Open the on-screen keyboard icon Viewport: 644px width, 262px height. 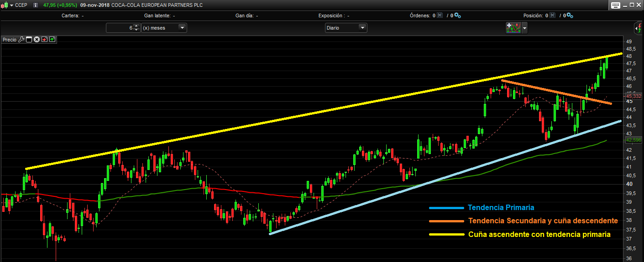coord(616,5)
